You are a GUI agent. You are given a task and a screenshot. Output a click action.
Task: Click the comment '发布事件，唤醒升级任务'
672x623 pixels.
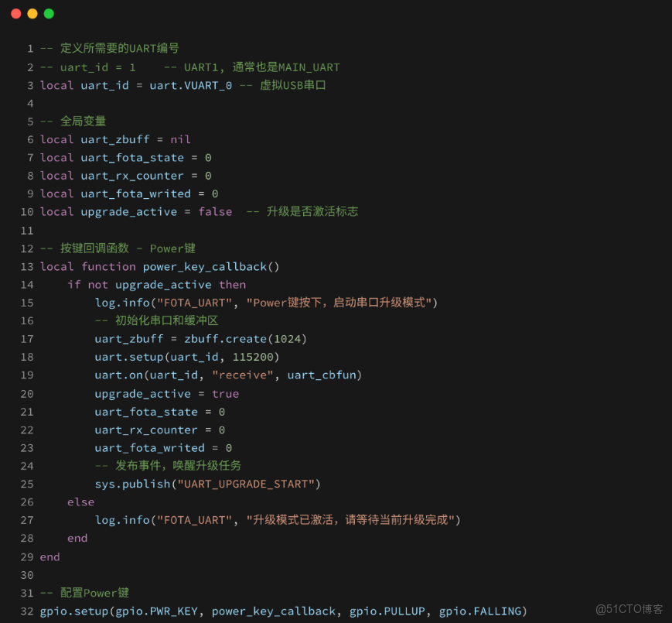pyautogui.click(x=178, y=466)
